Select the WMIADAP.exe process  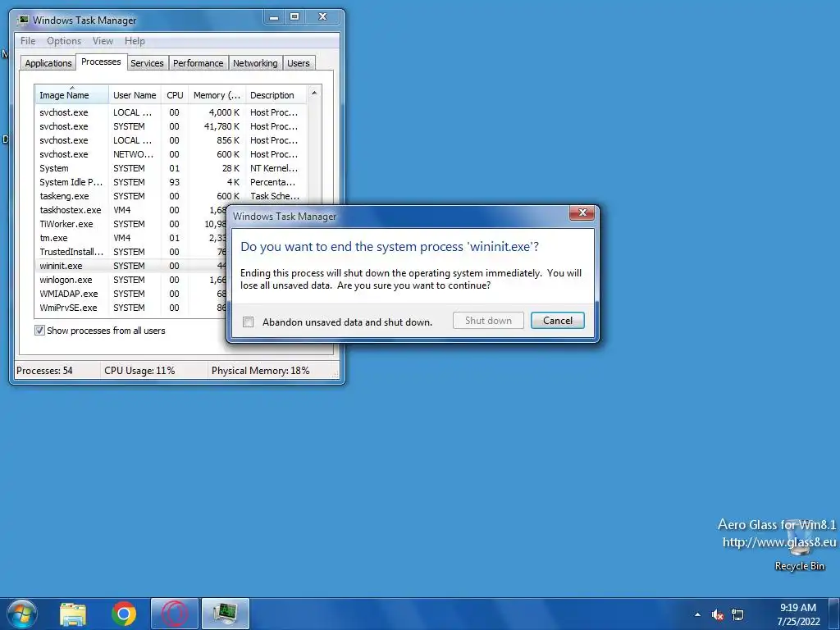(x=131, y=294)
